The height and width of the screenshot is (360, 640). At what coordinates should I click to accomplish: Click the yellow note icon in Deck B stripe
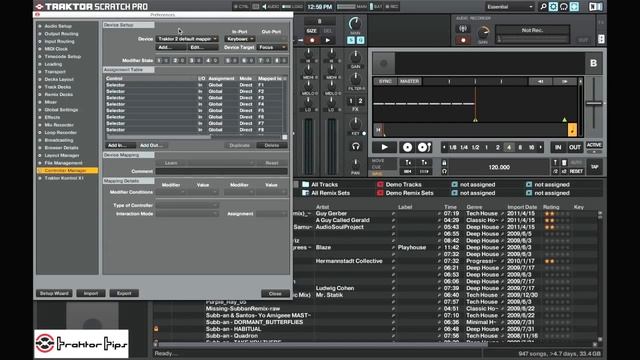tap(572, 130)
